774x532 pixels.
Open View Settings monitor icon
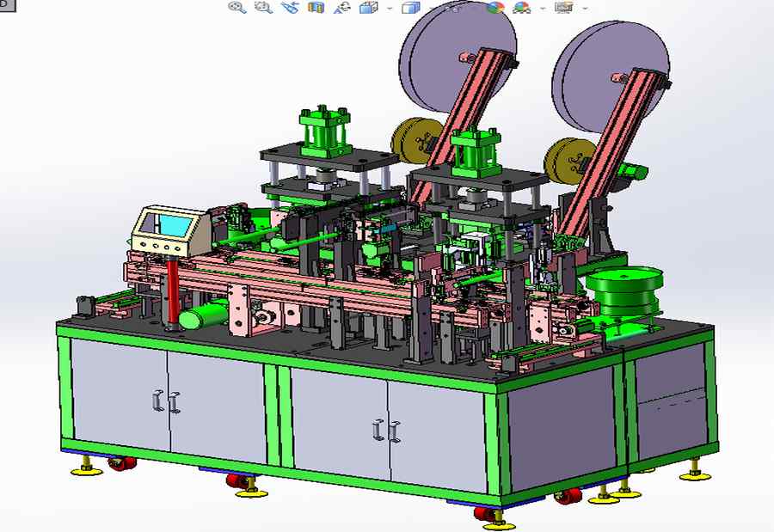point(563,8)
